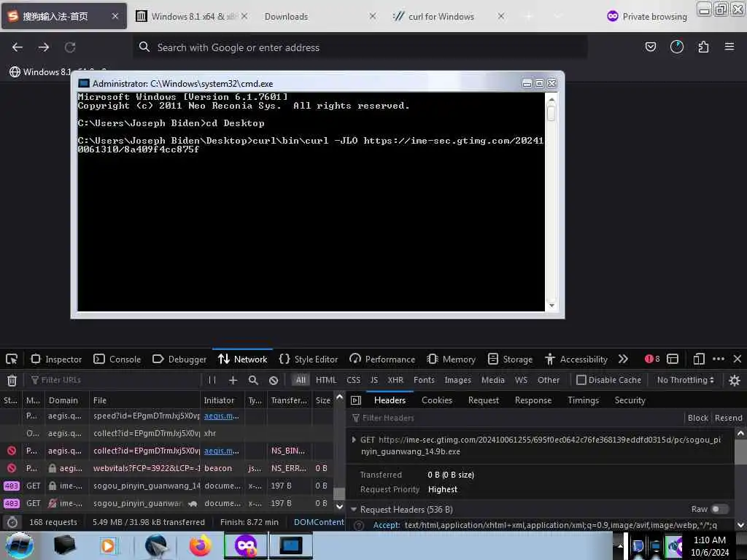Open Network settings gear icon
This screenshot has width=747, height=560.
point(735,380)
